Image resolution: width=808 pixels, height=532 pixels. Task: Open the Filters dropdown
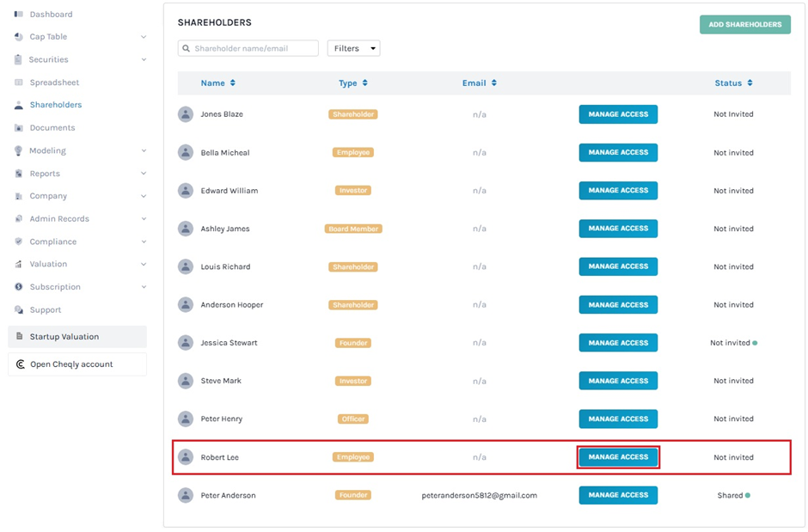pyautogui.click(x=353, y=49)
